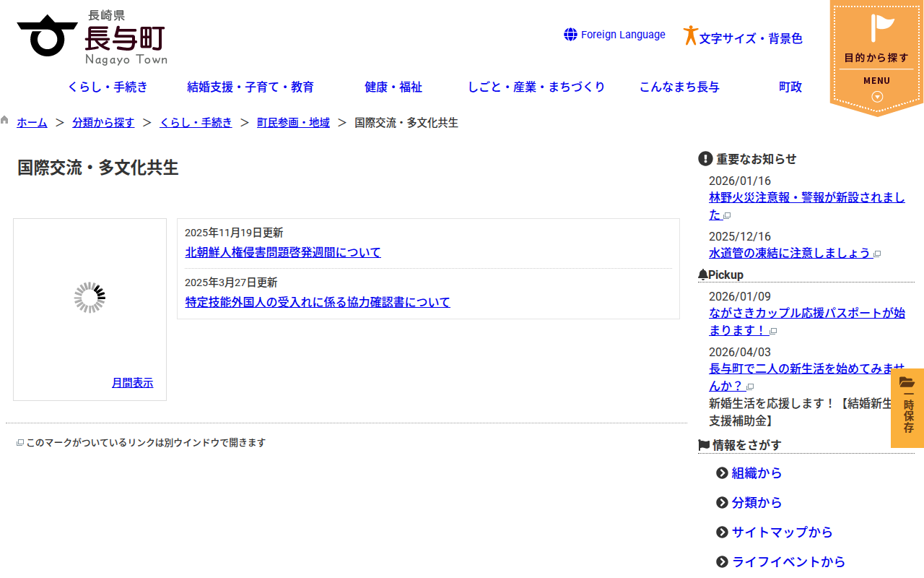Viewport: 924px width, 578px height.
Task: Open the 一時保存 folder side tab
Action: tap(907, 407)
